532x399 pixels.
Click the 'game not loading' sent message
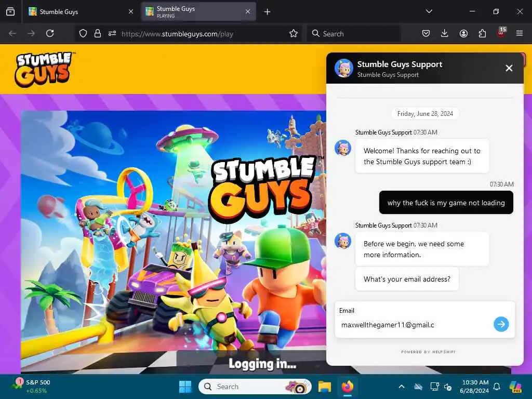446,203
